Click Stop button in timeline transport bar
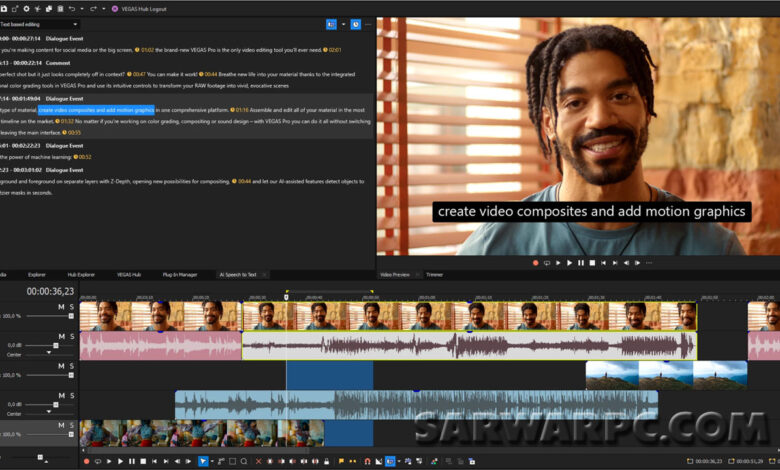 tap(143, 462)
